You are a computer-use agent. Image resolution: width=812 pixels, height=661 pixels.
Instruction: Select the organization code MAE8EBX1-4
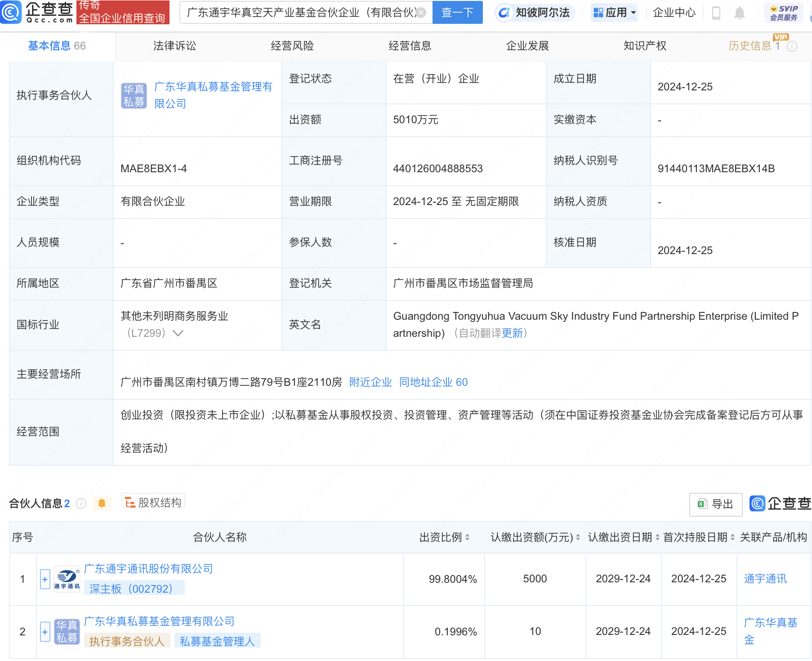point(154,169)
